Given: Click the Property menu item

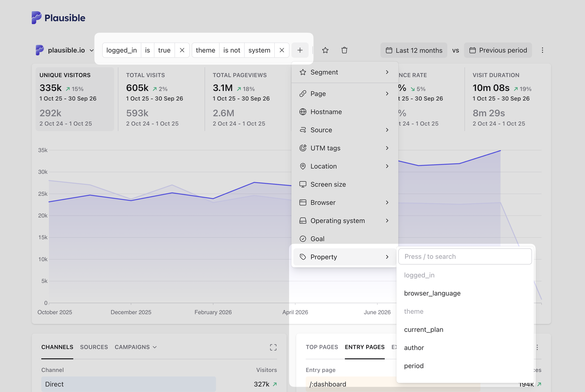Looking at the screenshot, I should coord(345,257).
